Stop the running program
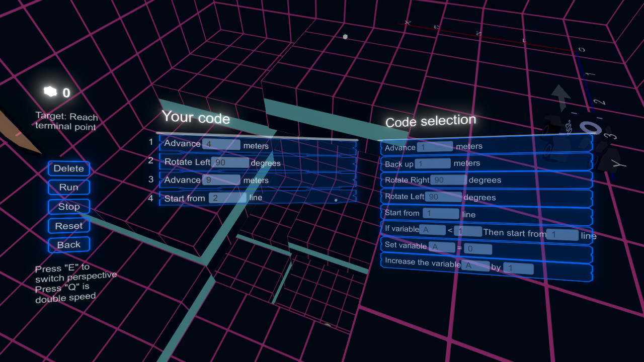The height and width of the screenshot is (362, 644). tap(69, 207)
